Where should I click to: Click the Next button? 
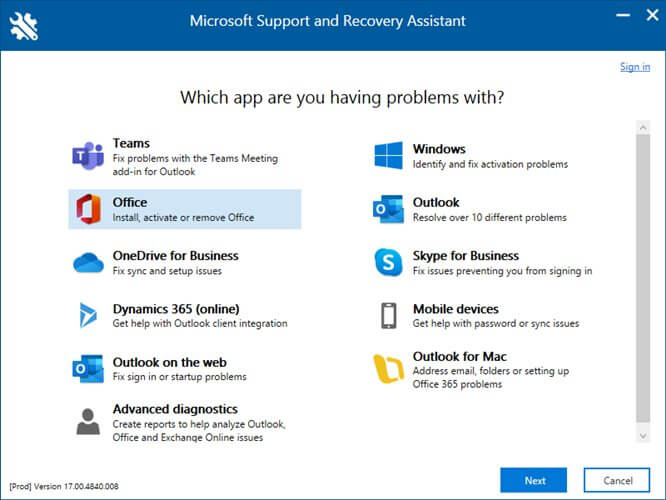click(533, 480)
